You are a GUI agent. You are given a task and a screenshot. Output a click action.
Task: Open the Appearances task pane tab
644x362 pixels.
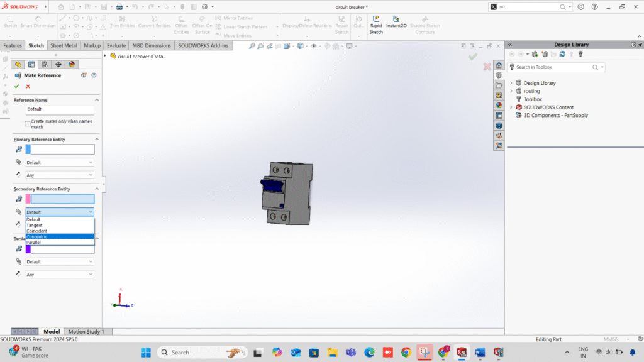point(499,105)
